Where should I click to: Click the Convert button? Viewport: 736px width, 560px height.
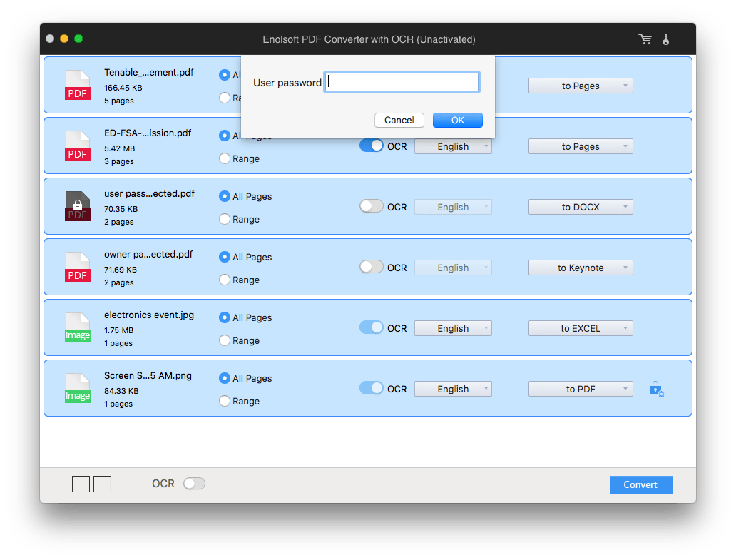pos(640,484)
